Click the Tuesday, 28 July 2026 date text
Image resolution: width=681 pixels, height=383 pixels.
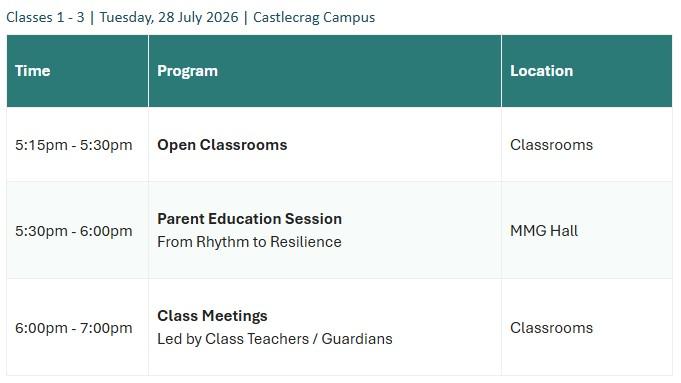169,18
